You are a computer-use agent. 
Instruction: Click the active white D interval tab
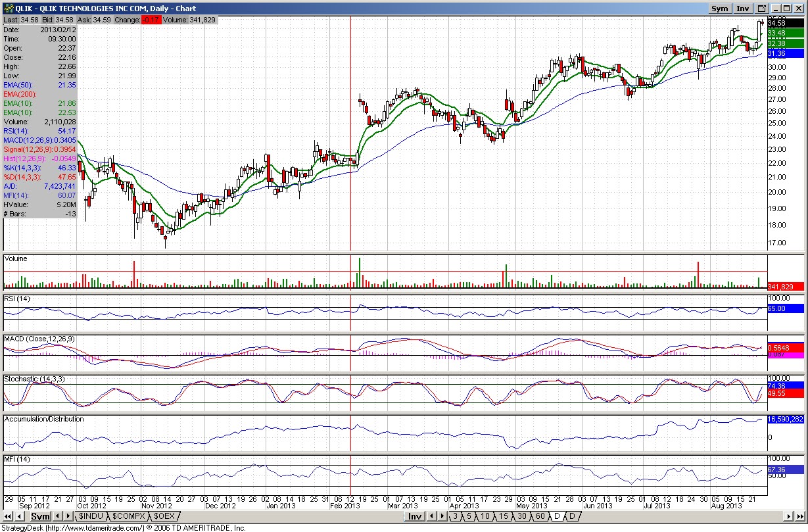point(557,516)
